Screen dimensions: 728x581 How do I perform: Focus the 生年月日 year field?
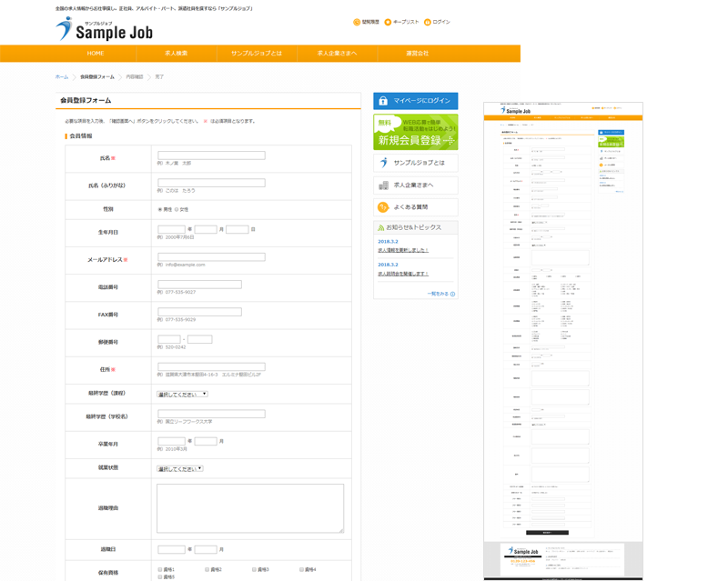(x=171, y=229)
